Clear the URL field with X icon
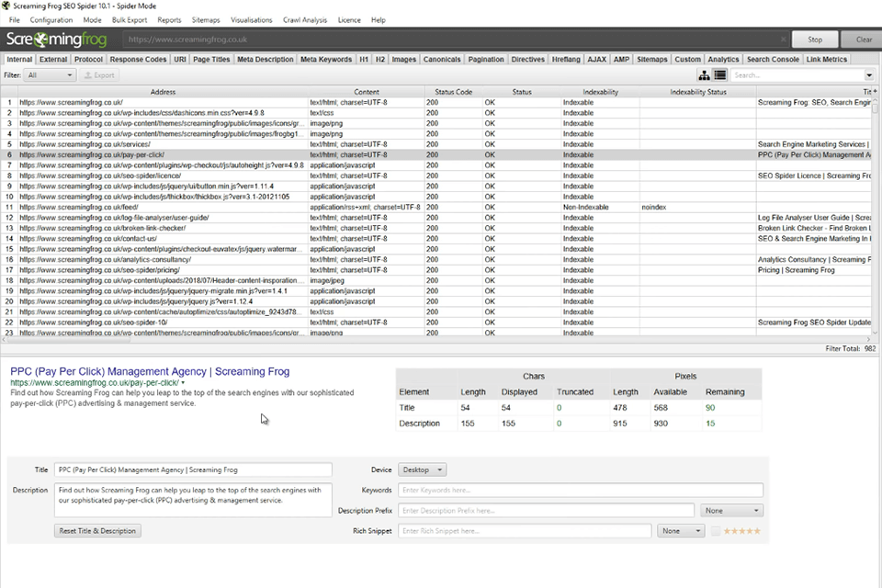The image size is (882, 588). 783,40
